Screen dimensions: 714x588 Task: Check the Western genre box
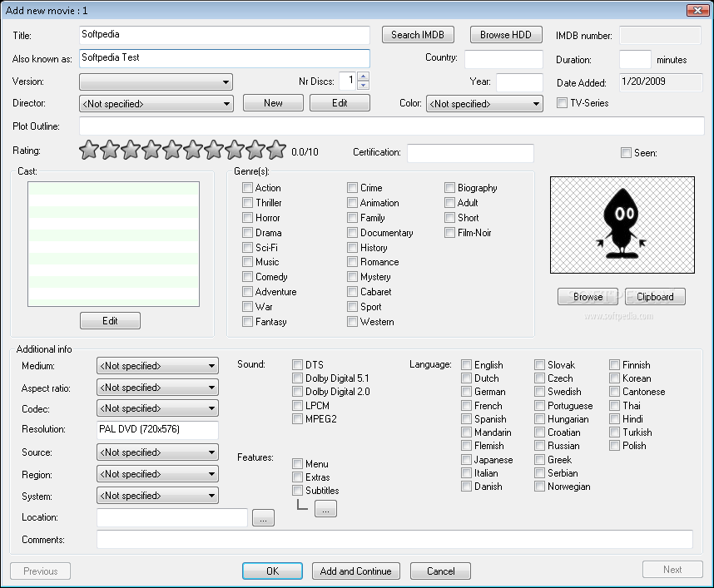352,321
